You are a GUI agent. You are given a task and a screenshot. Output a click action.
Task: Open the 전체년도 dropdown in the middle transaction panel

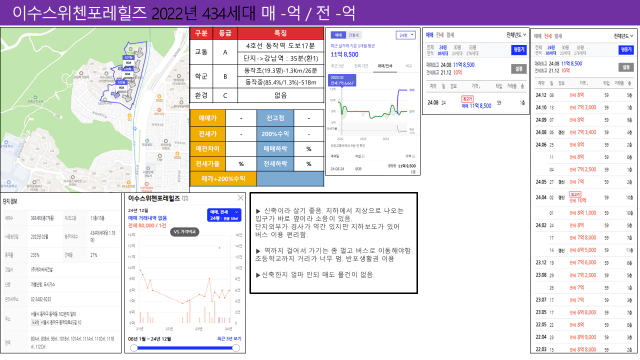click(516, 35)
